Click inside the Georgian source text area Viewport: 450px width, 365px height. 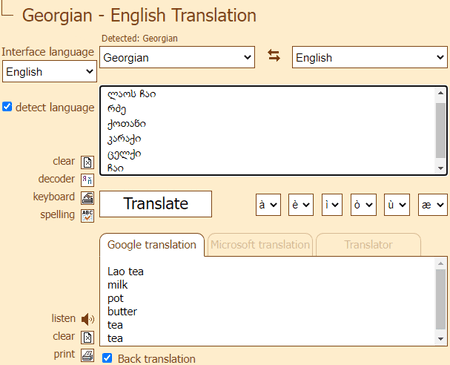click(x=270, y=130)
